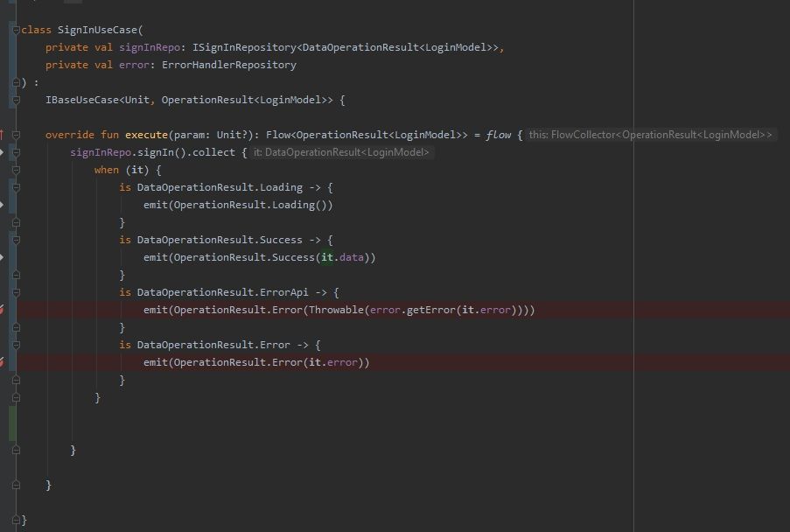Viewport: 790px width, 532px height.
Task: Click the ErrorHandlerRepository type name
Action: (228, 65)
